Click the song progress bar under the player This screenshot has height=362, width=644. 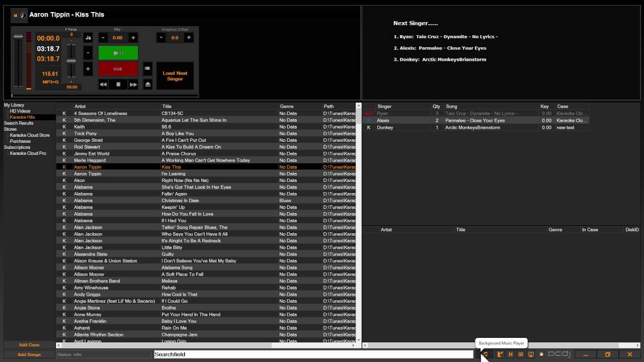pyautogui.click(x=105, y=95)
